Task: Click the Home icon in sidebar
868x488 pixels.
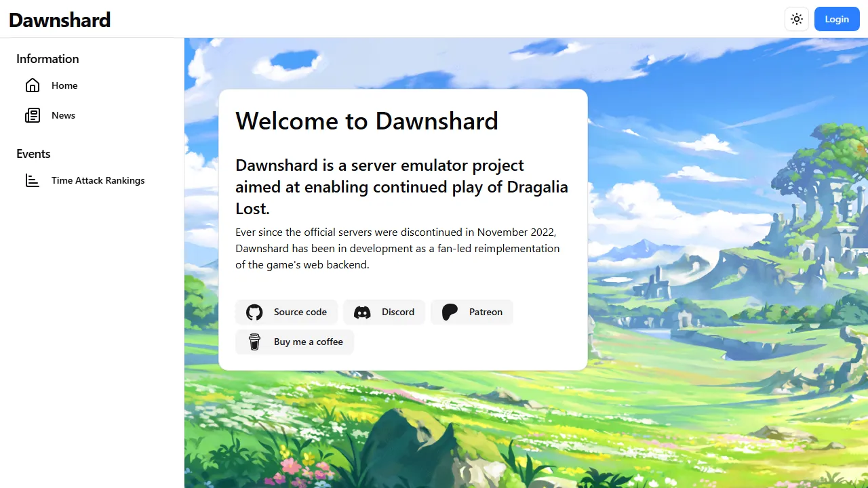Action: [33, 85]
